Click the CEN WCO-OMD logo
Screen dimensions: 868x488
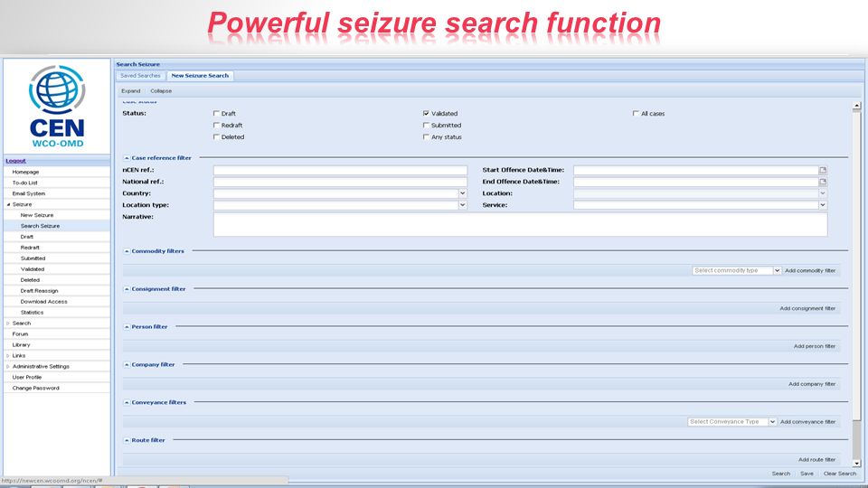(57, 107)
